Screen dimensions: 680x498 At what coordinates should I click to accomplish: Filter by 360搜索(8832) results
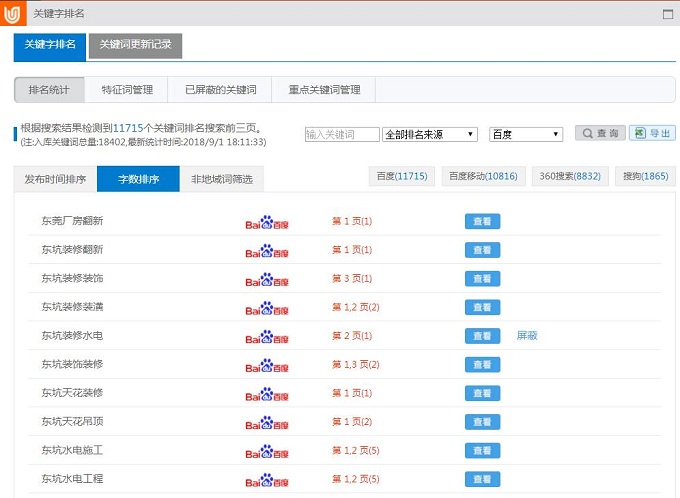click(570, 176)
